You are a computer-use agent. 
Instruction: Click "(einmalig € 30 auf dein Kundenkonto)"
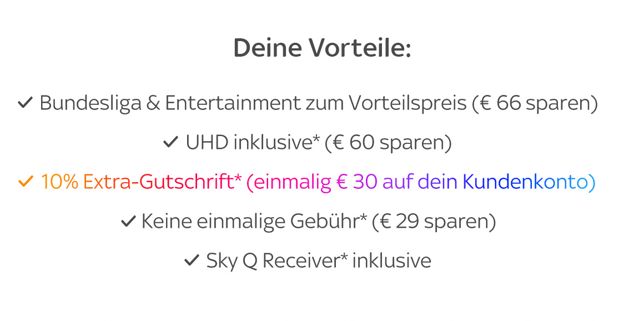click(x=421, y=182)
